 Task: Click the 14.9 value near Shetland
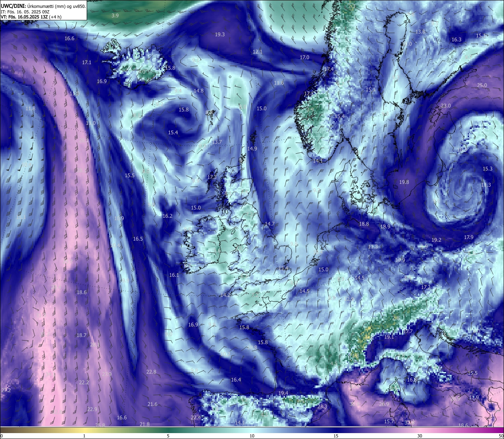[x=252, y=149]
